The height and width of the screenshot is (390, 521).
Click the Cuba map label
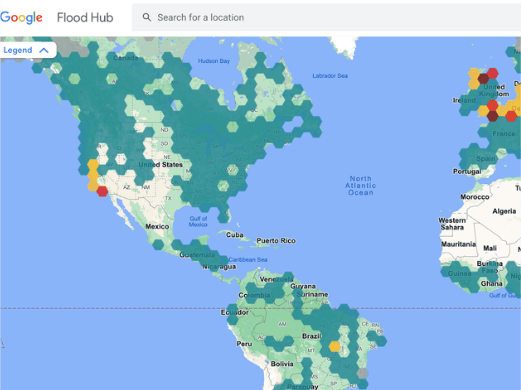235,235
